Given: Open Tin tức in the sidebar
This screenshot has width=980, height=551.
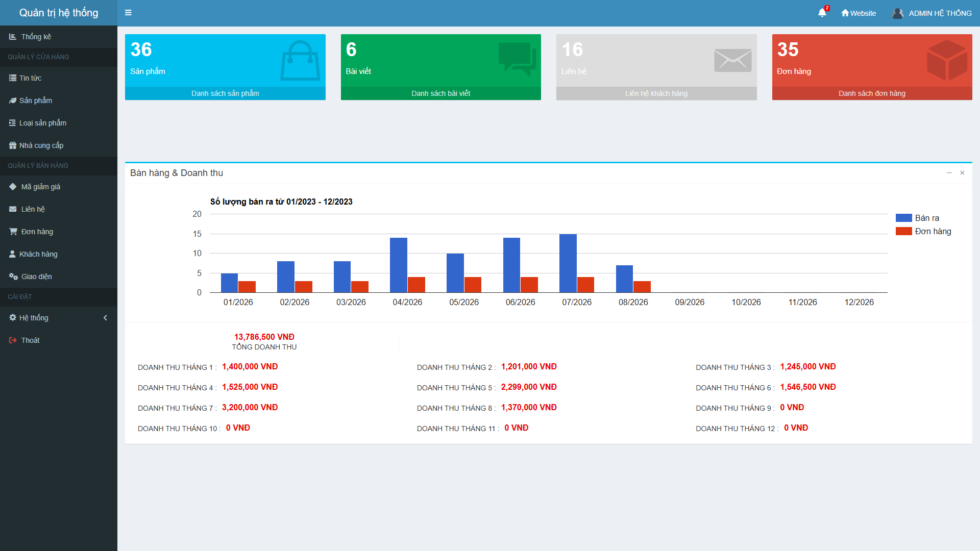Looking at the screenshot, I should pyautogui.click(x=59, y=78).
